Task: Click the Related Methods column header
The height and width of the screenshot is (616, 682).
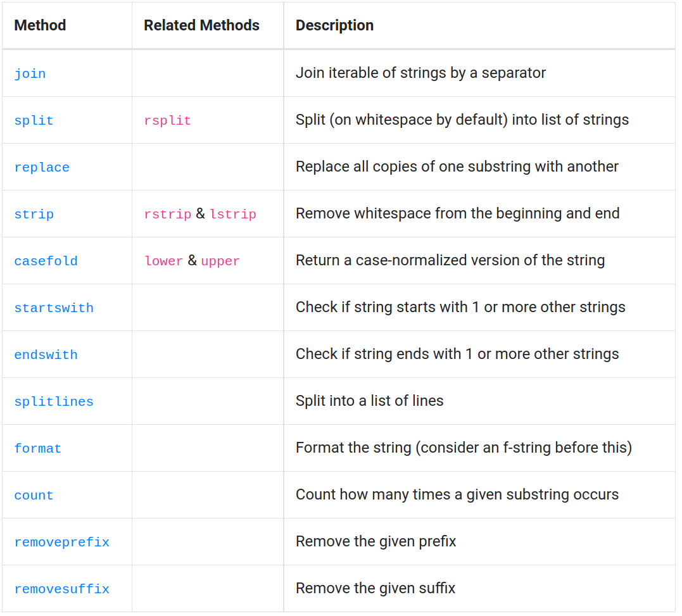Action: [x=201, y=25]
